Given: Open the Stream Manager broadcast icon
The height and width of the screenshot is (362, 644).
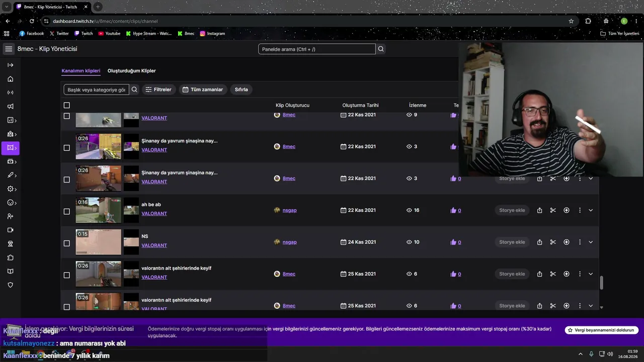Looking at the screenshot, I should point(10,93).
